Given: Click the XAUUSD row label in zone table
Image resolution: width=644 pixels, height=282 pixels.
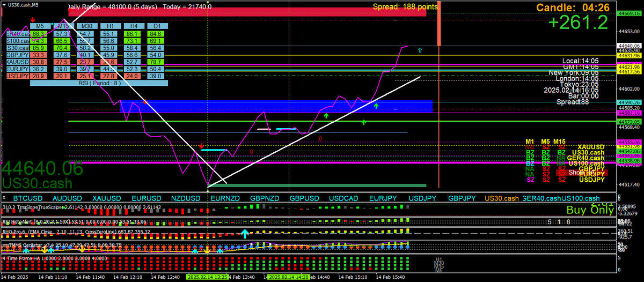Looking at the screenshot, I should tap(591, 147).
